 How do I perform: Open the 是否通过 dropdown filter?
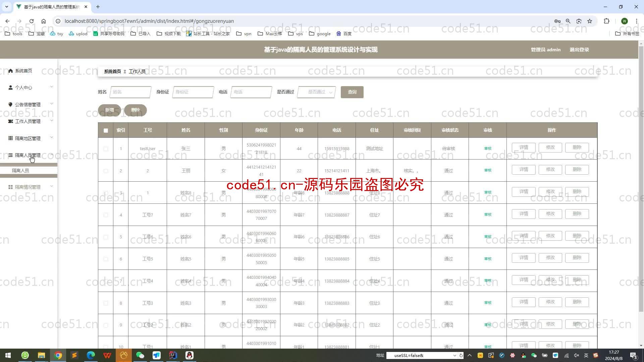(316, 92)
